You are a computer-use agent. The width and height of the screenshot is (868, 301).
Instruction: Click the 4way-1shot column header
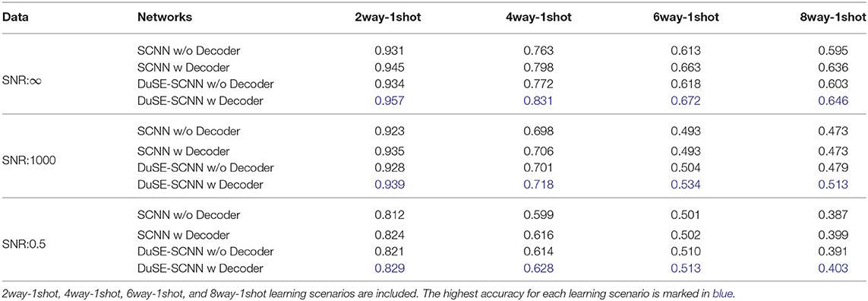(544, 17)
